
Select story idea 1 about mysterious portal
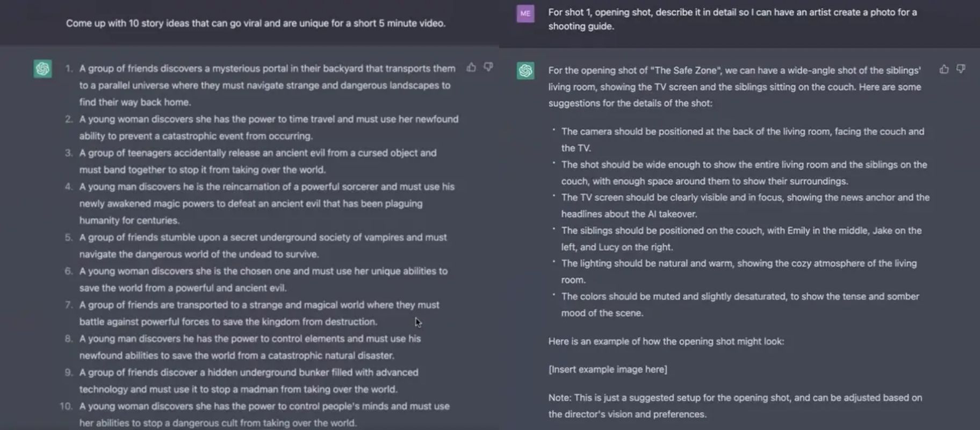point(267,85)
